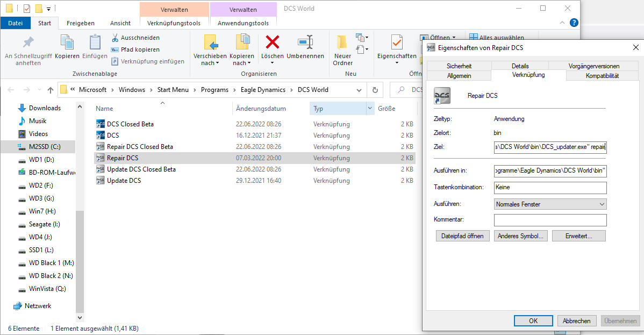This screenshot has width=644, height=335.
Task: Click the Kopieren ribbon icon
Action: 67,42
